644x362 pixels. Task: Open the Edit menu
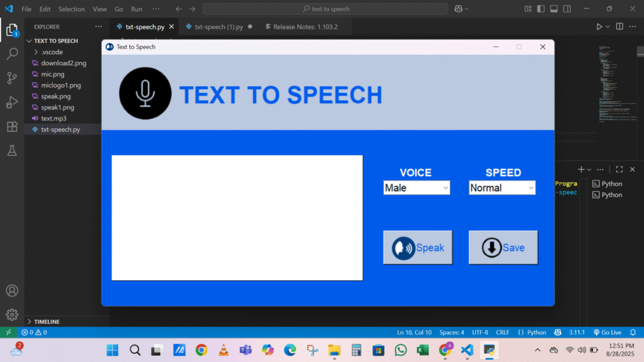coord(45,9)
